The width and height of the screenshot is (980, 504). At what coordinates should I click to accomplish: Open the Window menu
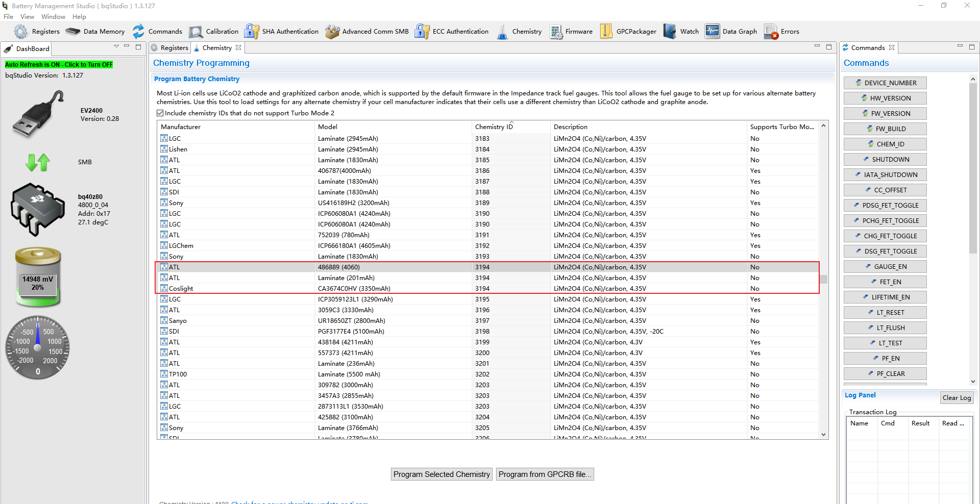(x=53, y=17)
